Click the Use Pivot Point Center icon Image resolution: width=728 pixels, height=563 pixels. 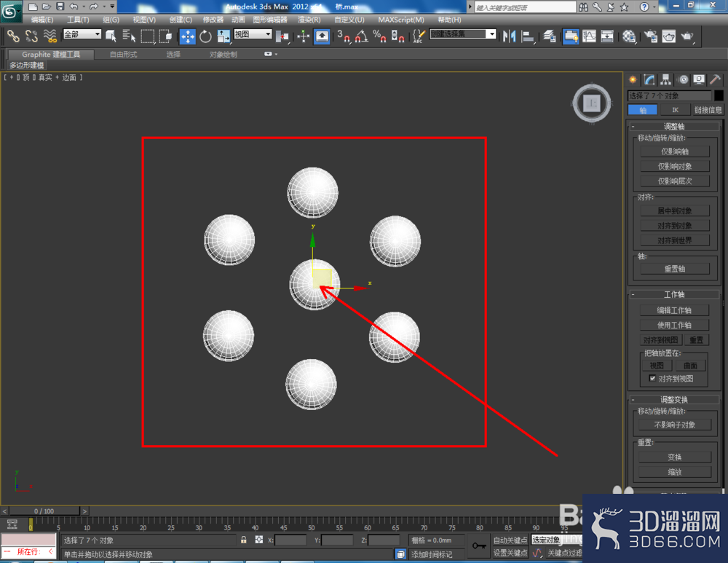tap(282, 36)
